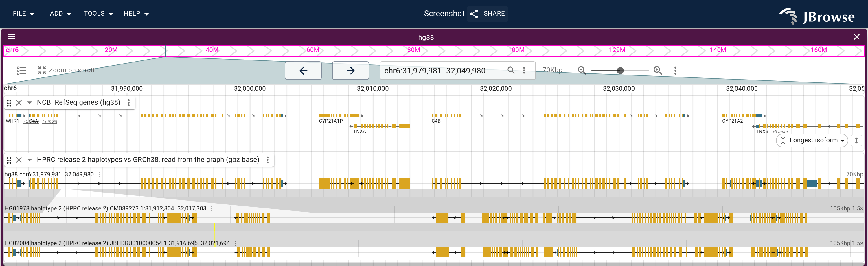Open the hg38 view hamburger menu

pos(12,37)
